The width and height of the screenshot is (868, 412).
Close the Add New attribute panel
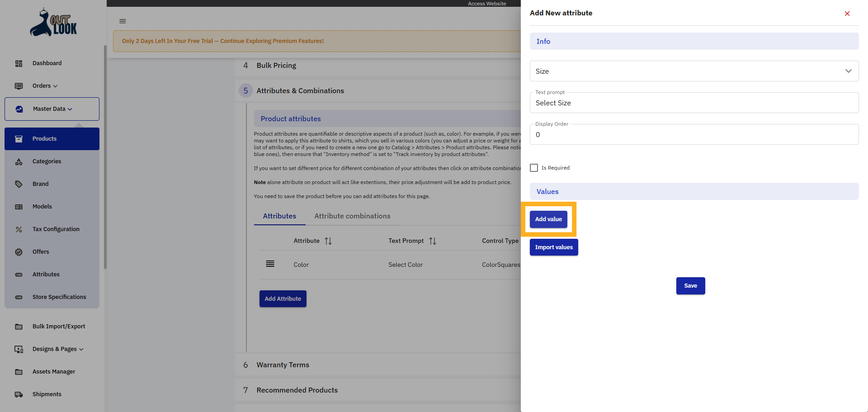tap(847, 14)
